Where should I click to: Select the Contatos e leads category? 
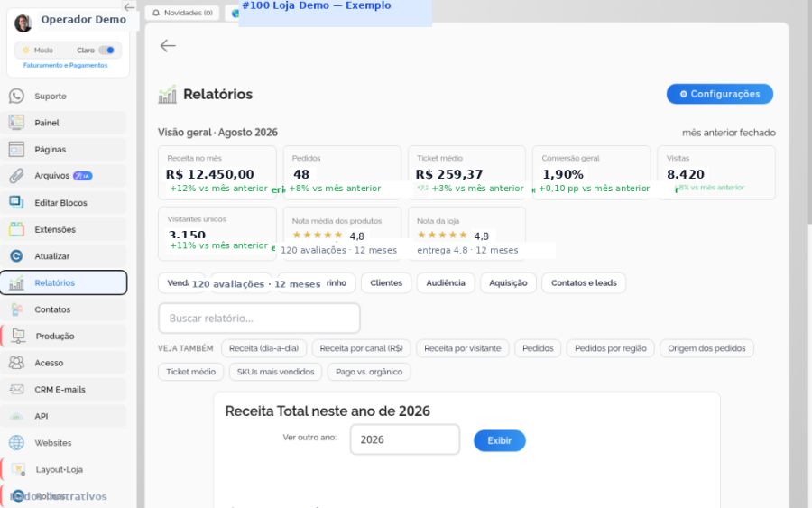584,282
